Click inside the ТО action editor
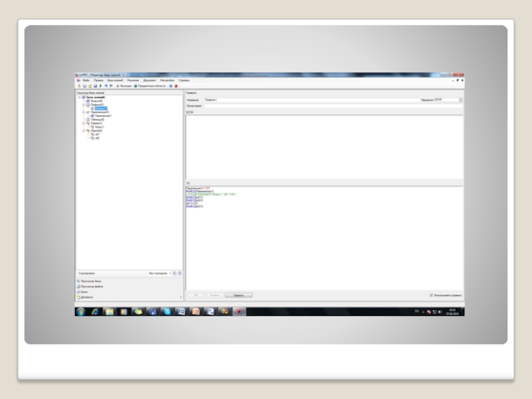The image size is (532, 399). tap(325, 238)
